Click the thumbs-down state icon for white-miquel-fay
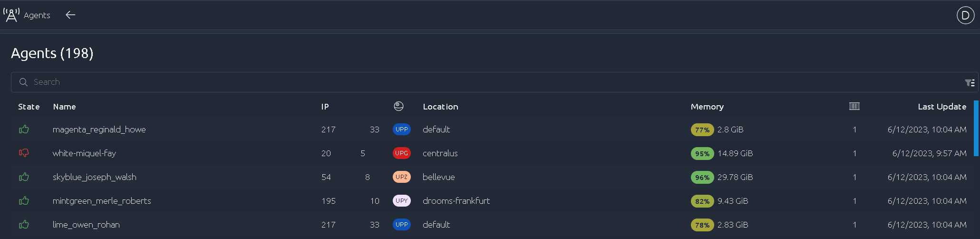This screenshot has height=239, width=980. [24, 153]
